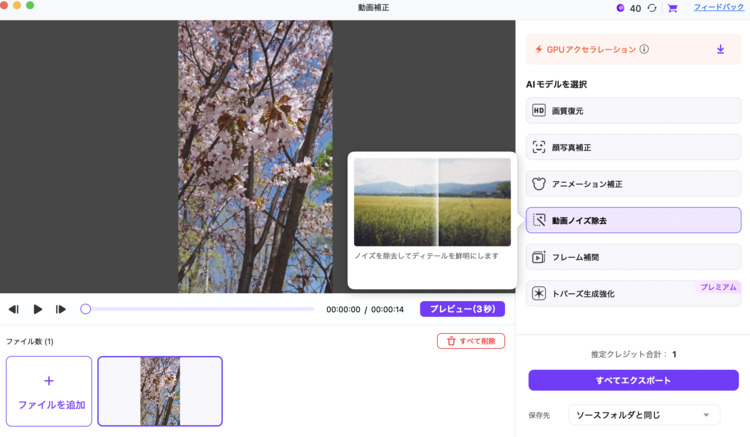
Task: Step to the next frame
Action: coord(61,310)
